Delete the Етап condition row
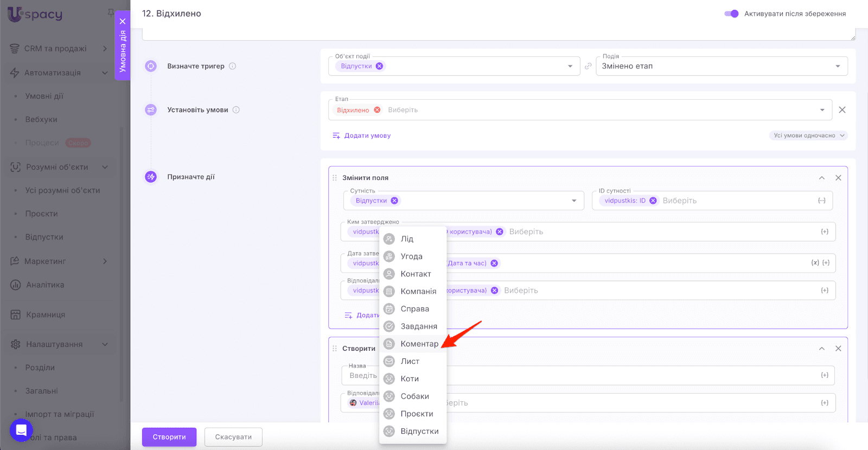 [842, 110]
